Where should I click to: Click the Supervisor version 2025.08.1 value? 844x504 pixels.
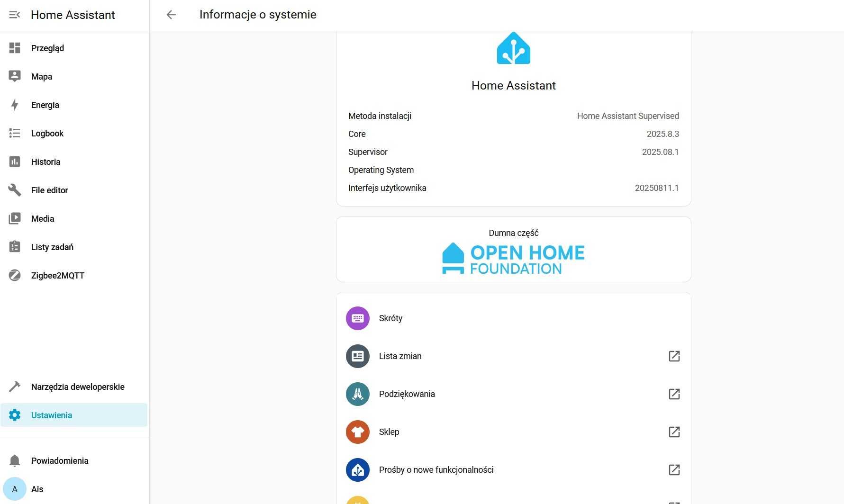point(660,152)
